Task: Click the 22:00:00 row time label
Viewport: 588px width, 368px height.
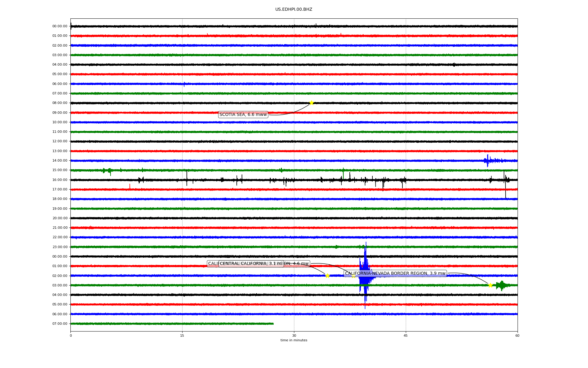Action: point(60,237)
